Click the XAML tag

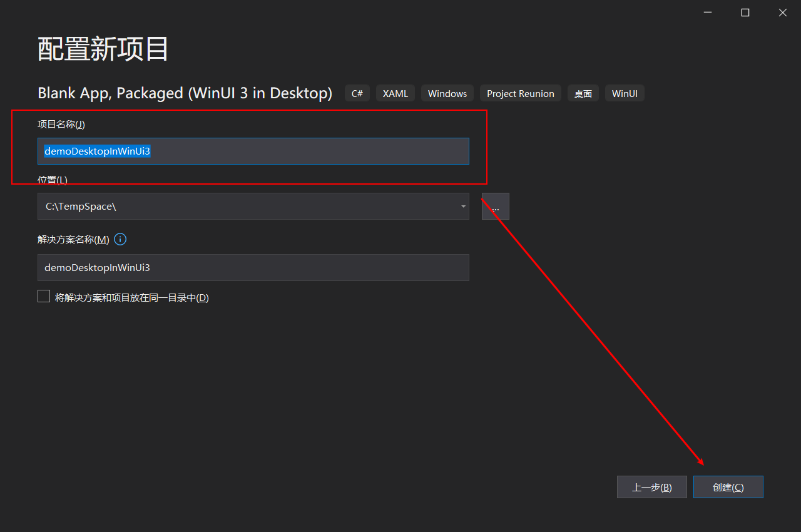(x=395, y=93)
